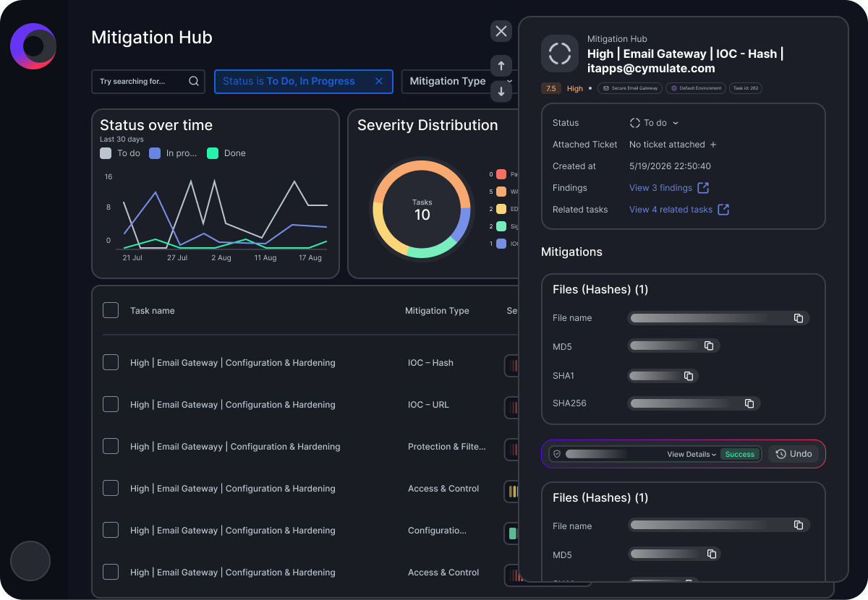Viewport: 868px width, 600px height.
Task: Click View 4 related tasks link
Action: coord(671,210)
